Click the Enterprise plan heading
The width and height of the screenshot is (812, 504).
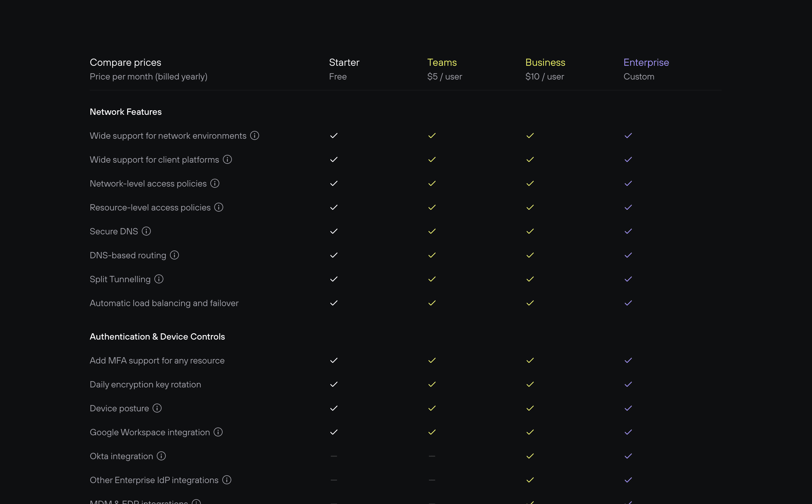646,62
